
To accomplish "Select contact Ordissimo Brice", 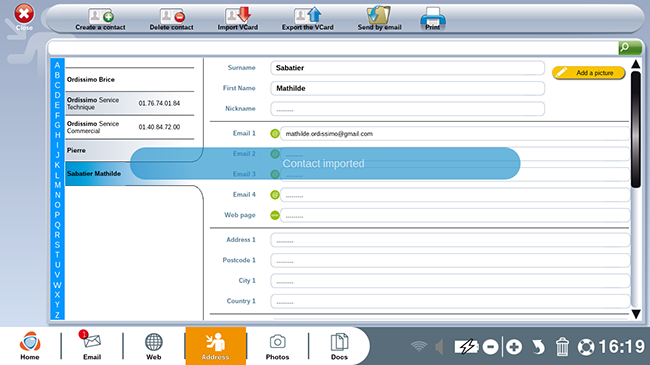I will point(130,80).
